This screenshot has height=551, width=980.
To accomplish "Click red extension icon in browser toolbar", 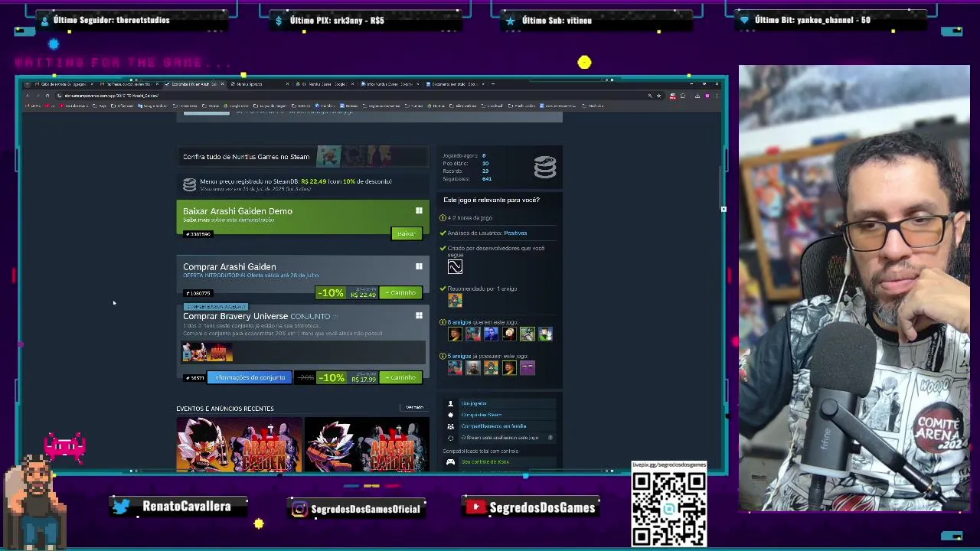I will (x=673, y=96).
